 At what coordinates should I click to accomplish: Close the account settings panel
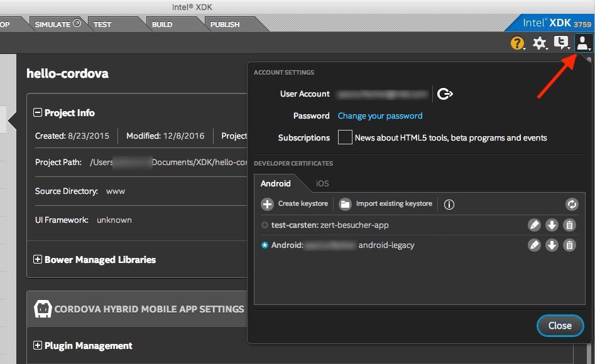[x=559, y=326]
